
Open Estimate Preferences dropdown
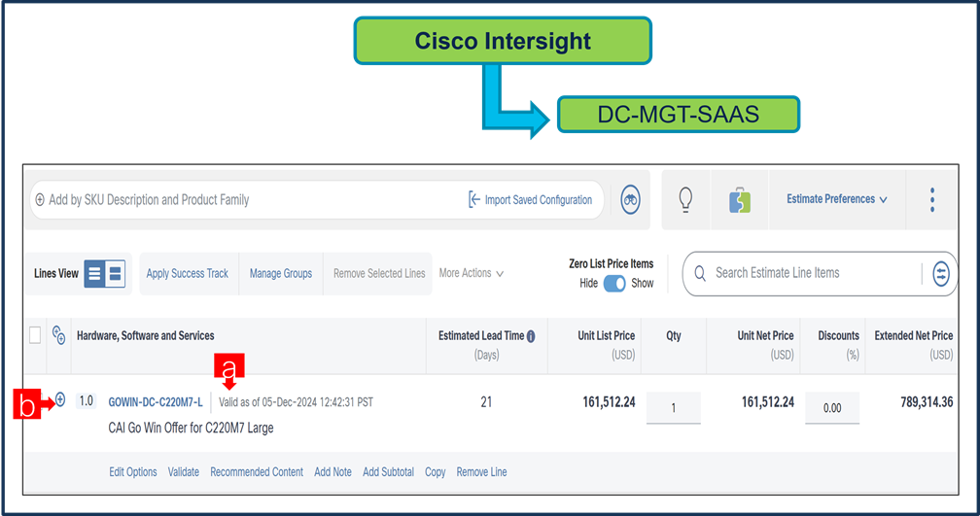836,199
